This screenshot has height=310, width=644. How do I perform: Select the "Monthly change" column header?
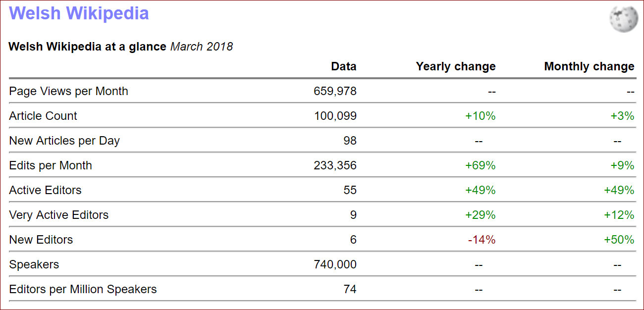(x=589, y=66)
